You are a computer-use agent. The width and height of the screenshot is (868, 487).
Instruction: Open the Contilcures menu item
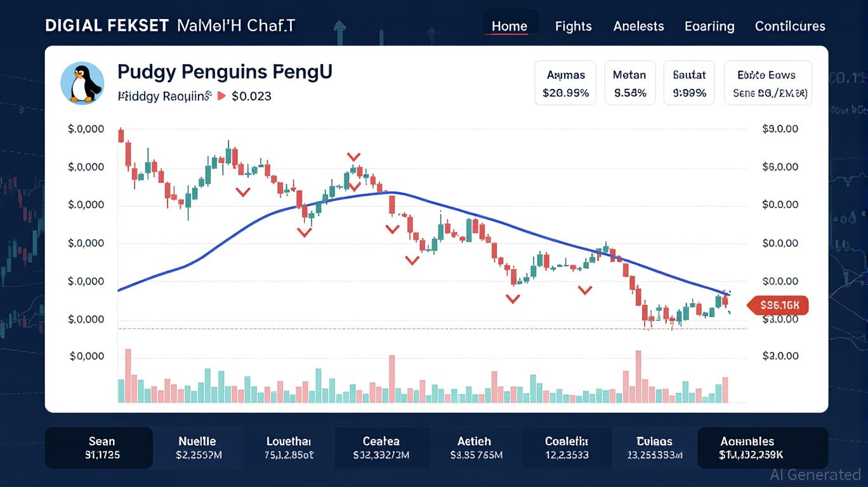[x=790, y=26]
